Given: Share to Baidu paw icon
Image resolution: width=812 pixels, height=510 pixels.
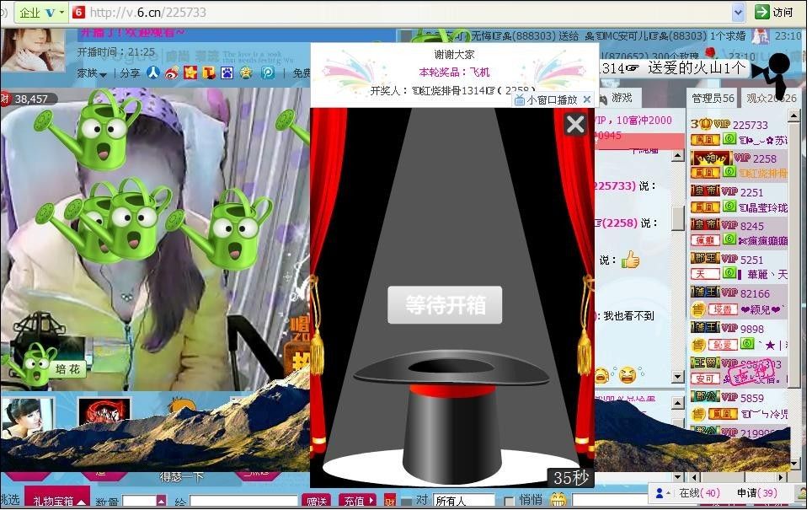Looking at the screenshot, I should click(227, 72).
